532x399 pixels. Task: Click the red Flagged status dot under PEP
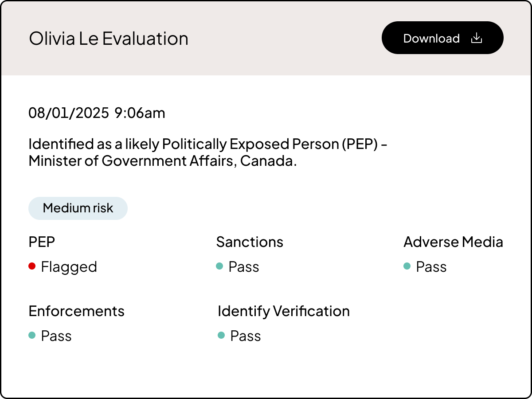tap(31, 266)
